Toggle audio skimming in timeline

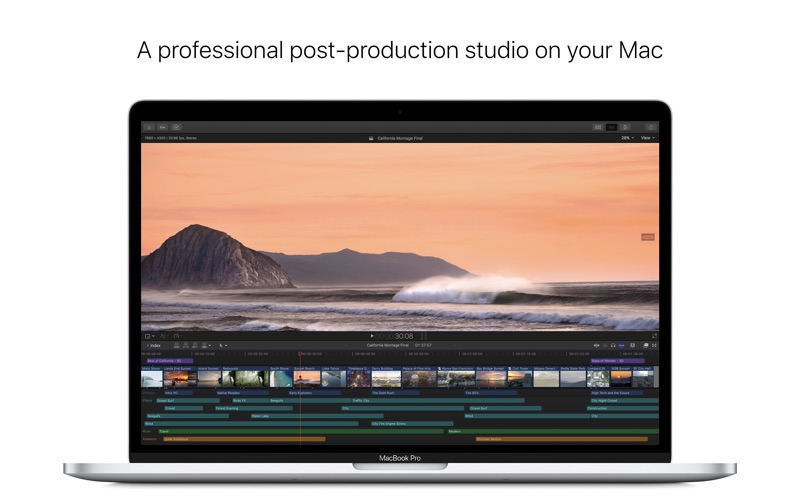point(605,345)
